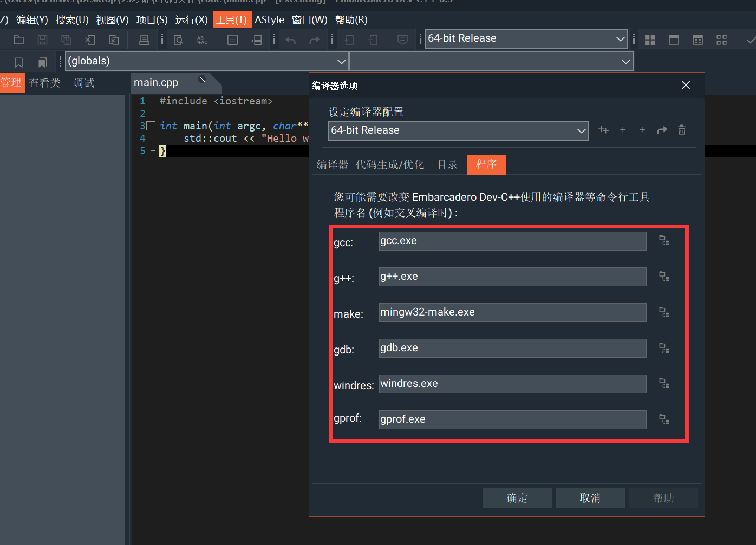The image size is (756, 545).
Task: Browse for the make program file
Action: pyautogui.click(x=664, y=312)
